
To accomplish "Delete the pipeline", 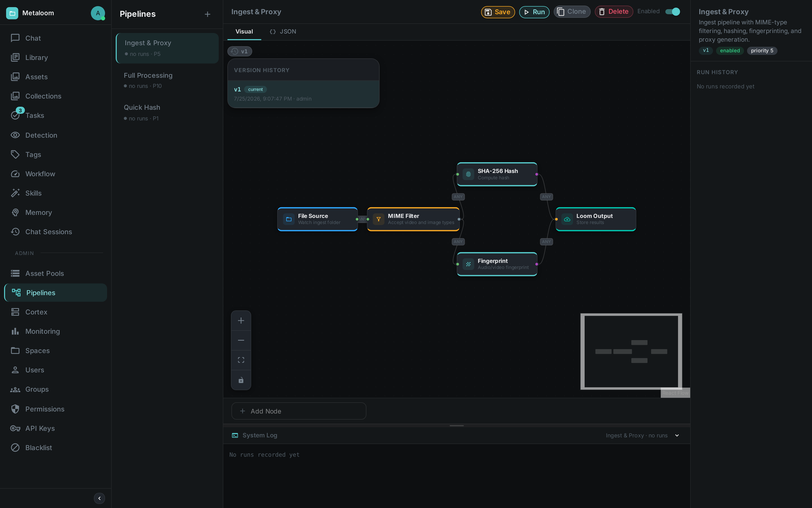I will 614,12.
